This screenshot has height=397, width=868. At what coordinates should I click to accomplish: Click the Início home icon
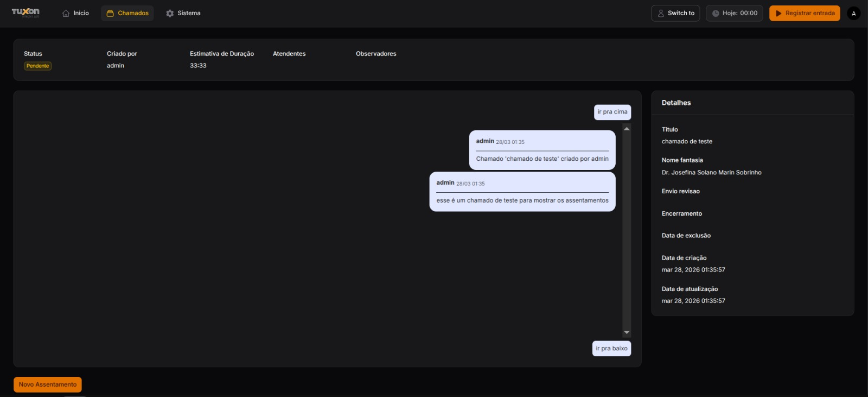coord(66,13)
